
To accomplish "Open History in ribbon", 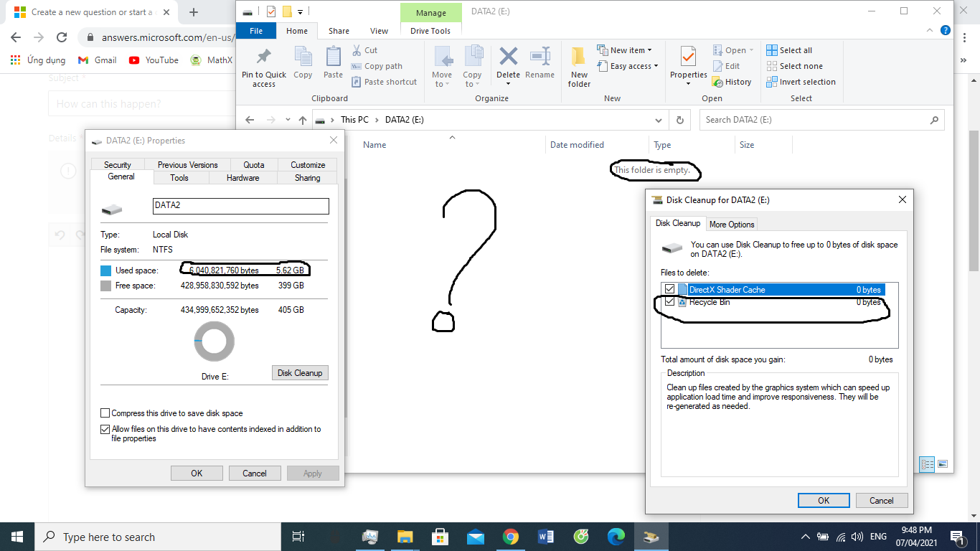I will tap(732, 82).
